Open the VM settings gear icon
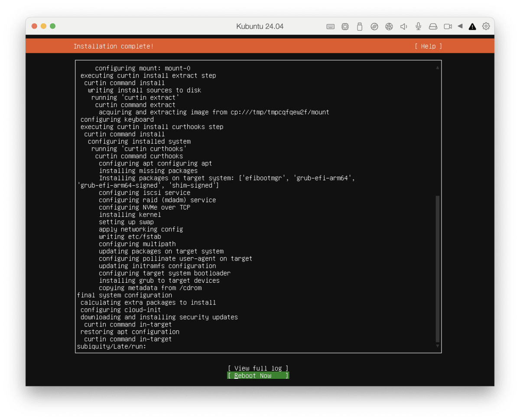Screen dimensions: 520x420 pos(486,26)
